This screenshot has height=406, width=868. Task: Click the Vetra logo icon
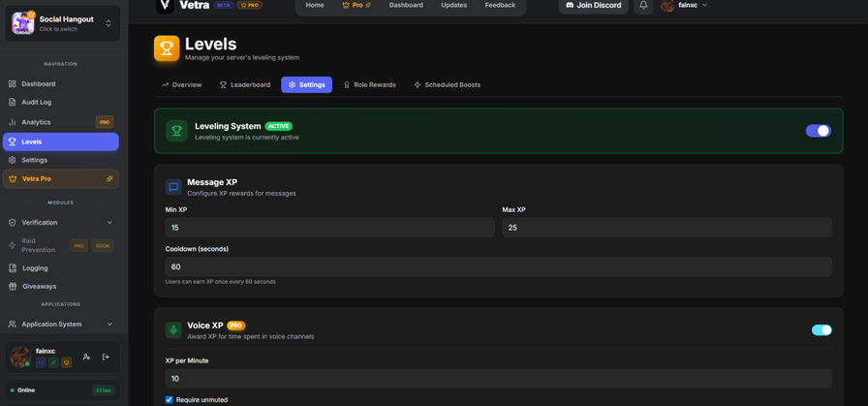pos(165,6)
